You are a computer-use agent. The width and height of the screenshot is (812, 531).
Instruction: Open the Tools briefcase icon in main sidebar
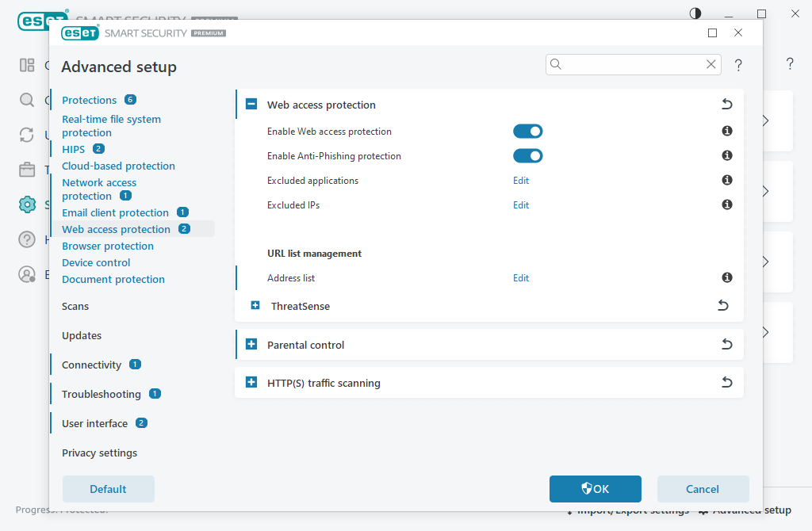tap(27, 170)
